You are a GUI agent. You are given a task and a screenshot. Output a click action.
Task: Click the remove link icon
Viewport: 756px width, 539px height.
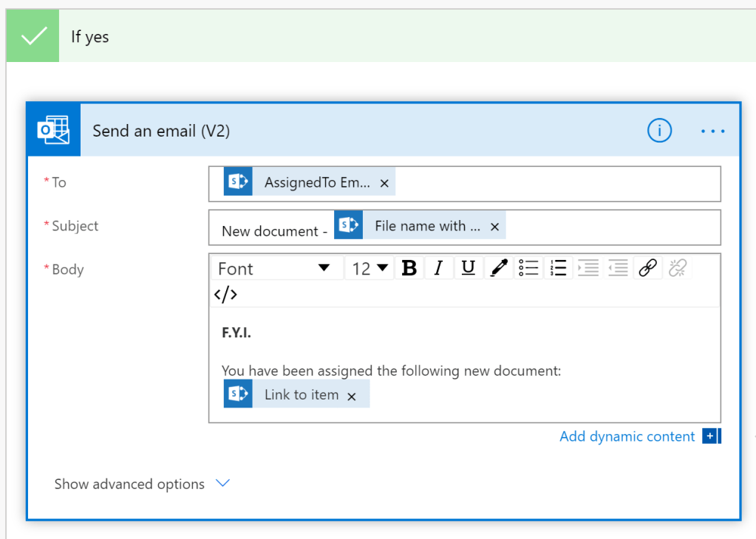[x=677, y=269]
